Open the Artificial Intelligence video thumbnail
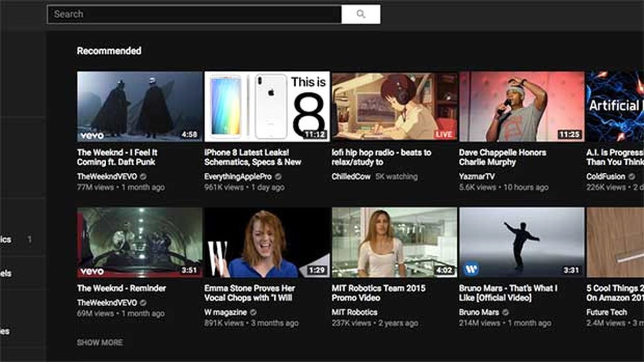 [x=615, y=107]
